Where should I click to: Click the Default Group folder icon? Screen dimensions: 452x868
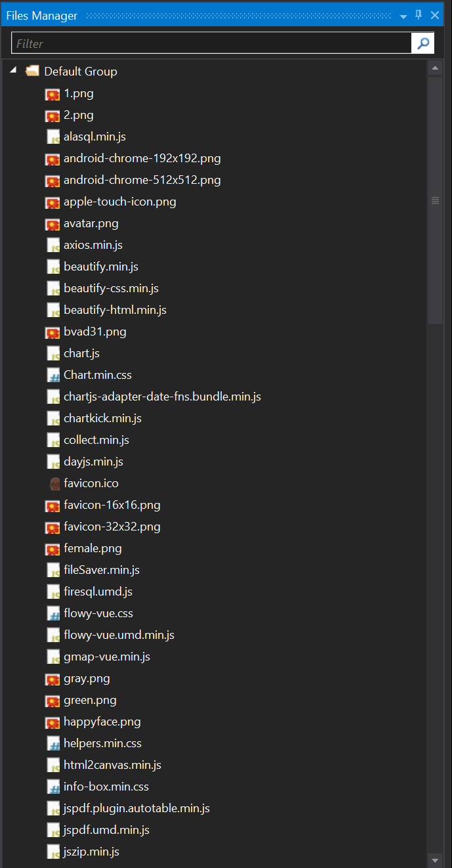[x=32, y=71]
